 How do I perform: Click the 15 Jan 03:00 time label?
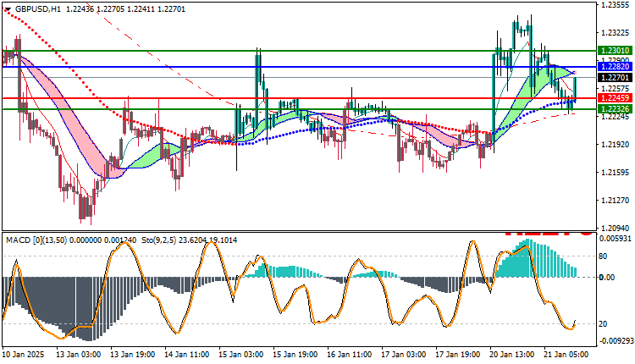click(241, 355)
